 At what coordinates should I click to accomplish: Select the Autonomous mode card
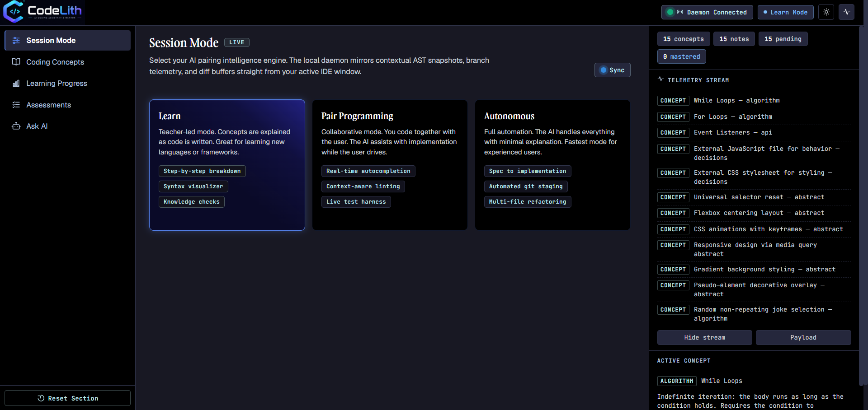tap(552, 165)
